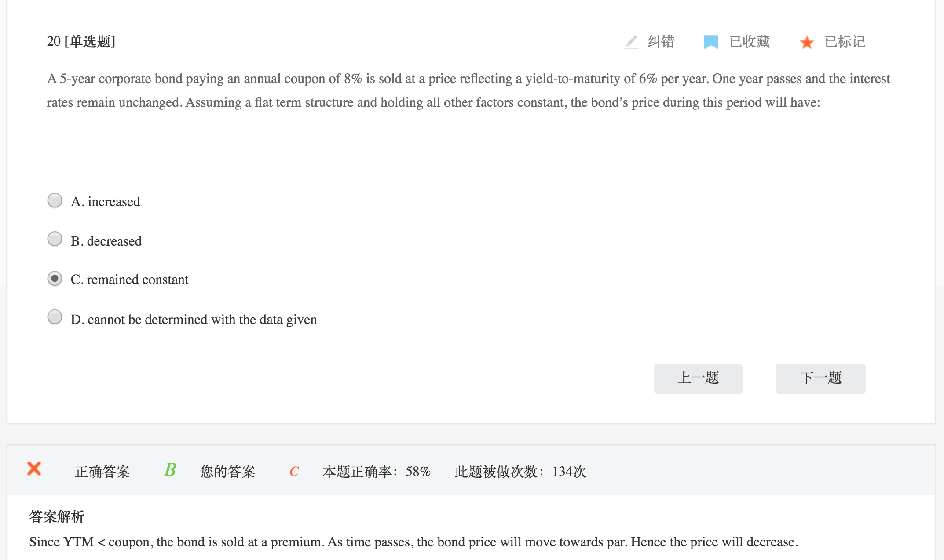Viewport: 944px width, 560px height.
Task: Click the 纠错 report error link
Action: (661, 42)
